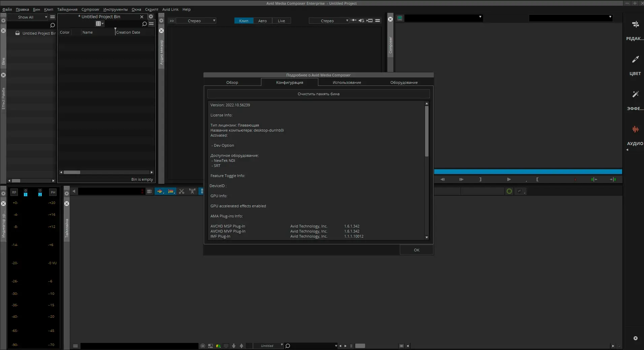644x350 pixels.
Task: Open the Untitled timeline view dropdown
Action: click(268, 346)
